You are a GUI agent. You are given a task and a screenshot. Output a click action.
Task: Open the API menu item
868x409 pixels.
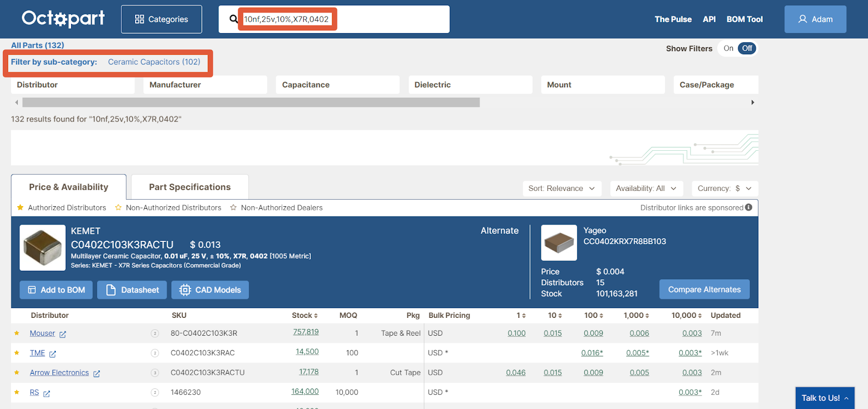709,19
